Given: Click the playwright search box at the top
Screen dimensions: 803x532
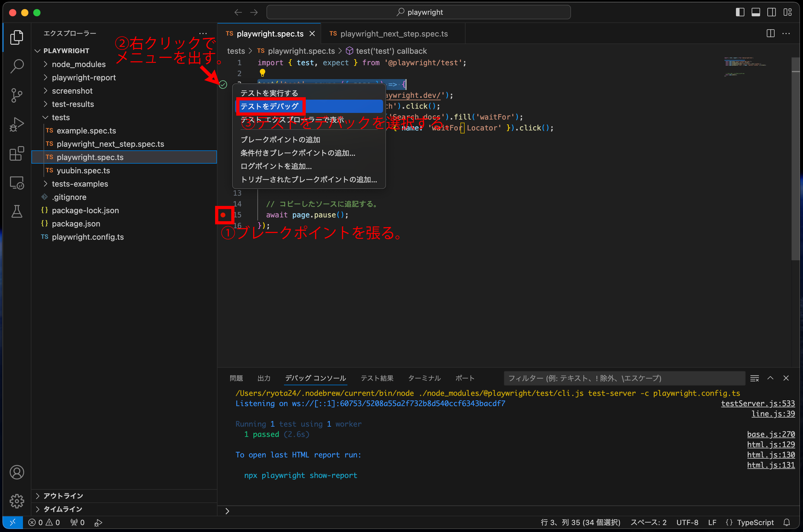Looking at the screenshot, I should (419, 12).
